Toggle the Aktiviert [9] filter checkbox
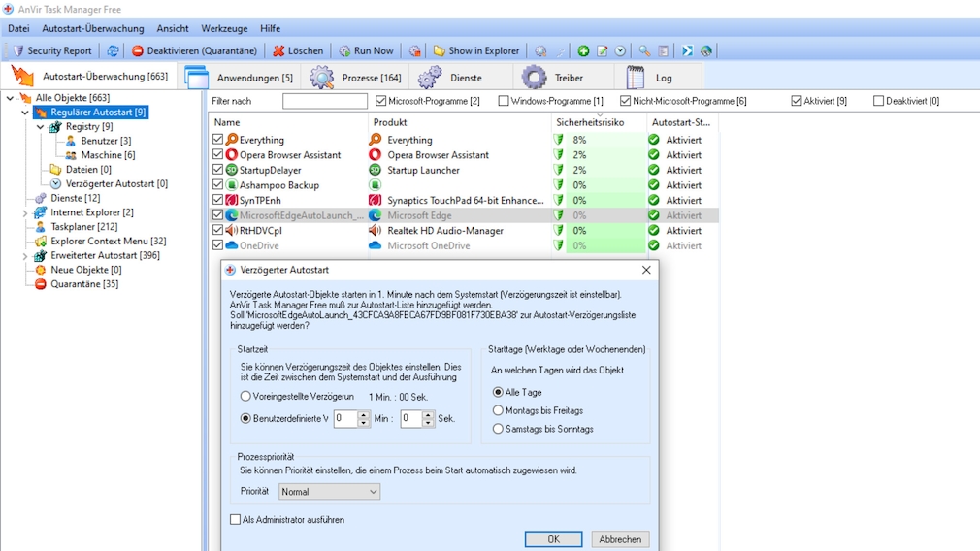The height and width of the screenshot is (551, 980). [x=797, y=101]
